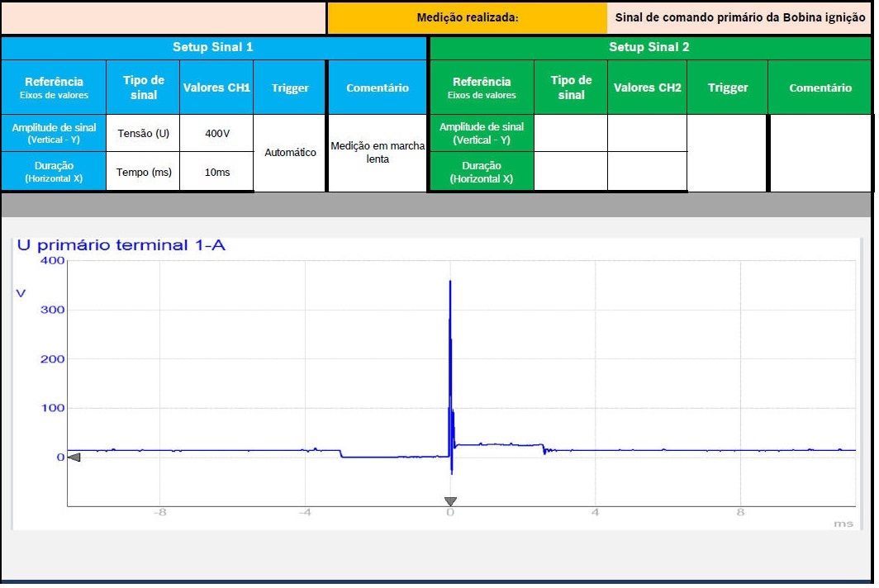Click the 400V value cell for CH1
The width and height of the screenshot is (879, 588).
(x=216, y=133)
